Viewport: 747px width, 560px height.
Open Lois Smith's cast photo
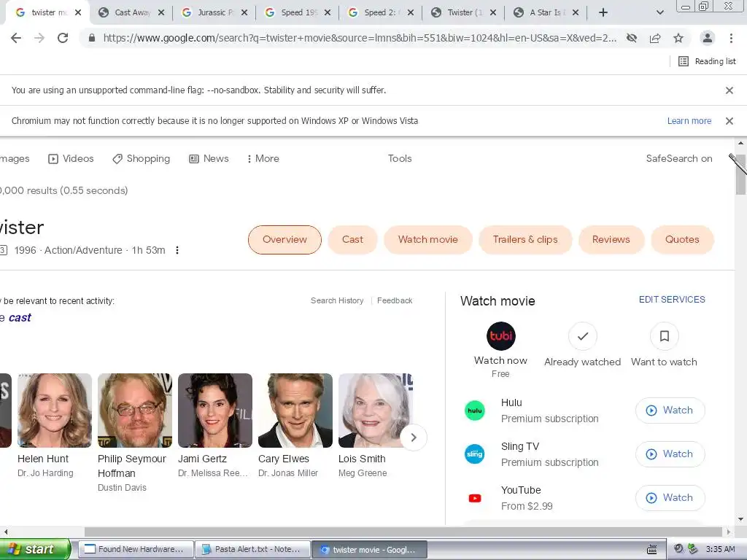pyautogui.click(x=376, y=411)
